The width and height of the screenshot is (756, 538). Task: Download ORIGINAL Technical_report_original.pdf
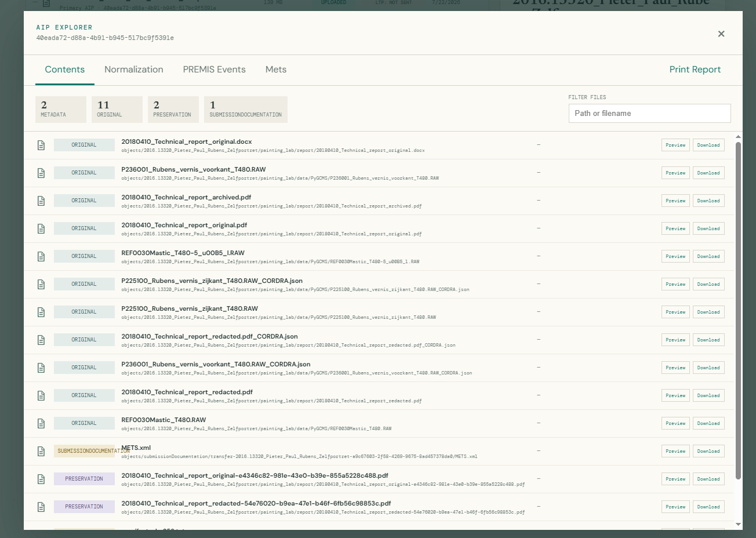(x=708, y=228)
